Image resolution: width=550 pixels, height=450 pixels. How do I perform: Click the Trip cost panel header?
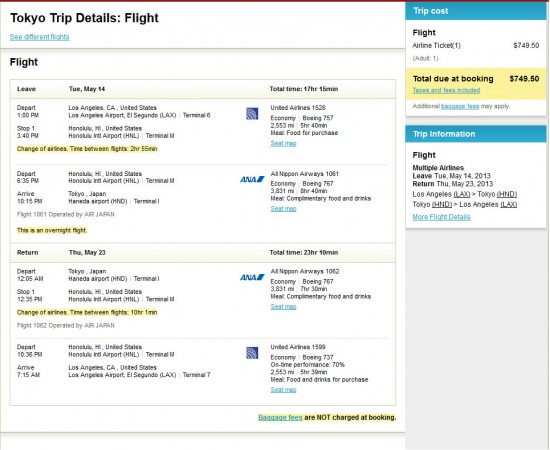pyautogui.click(x=476, y=11)
